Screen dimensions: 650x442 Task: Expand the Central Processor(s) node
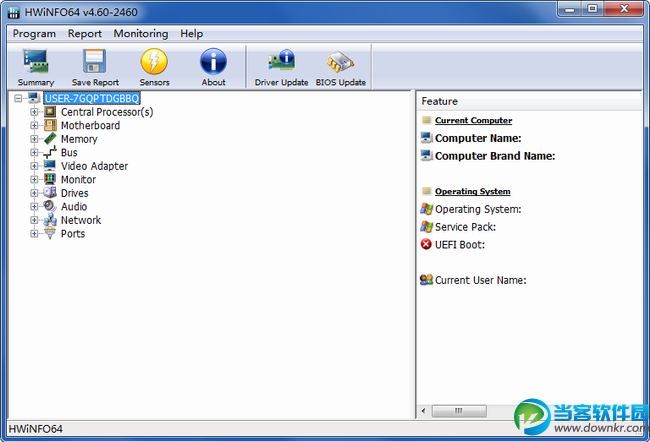(34, 112)
